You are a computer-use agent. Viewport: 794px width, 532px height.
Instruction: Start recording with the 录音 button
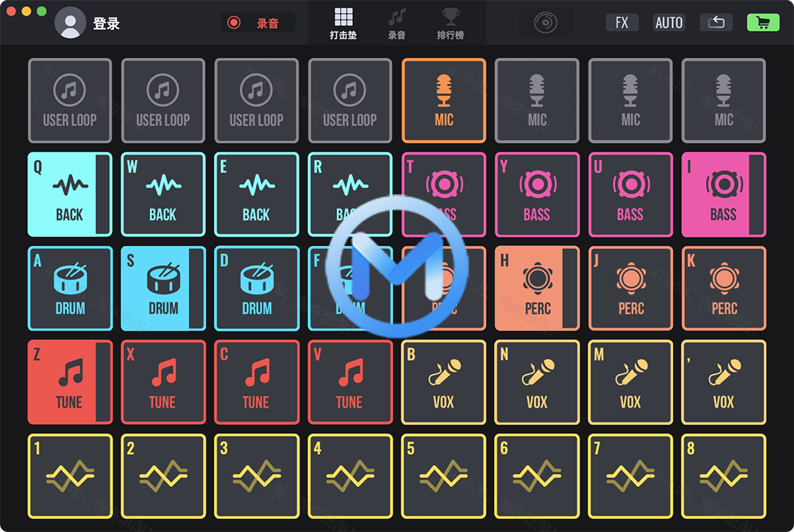point(258,22)
